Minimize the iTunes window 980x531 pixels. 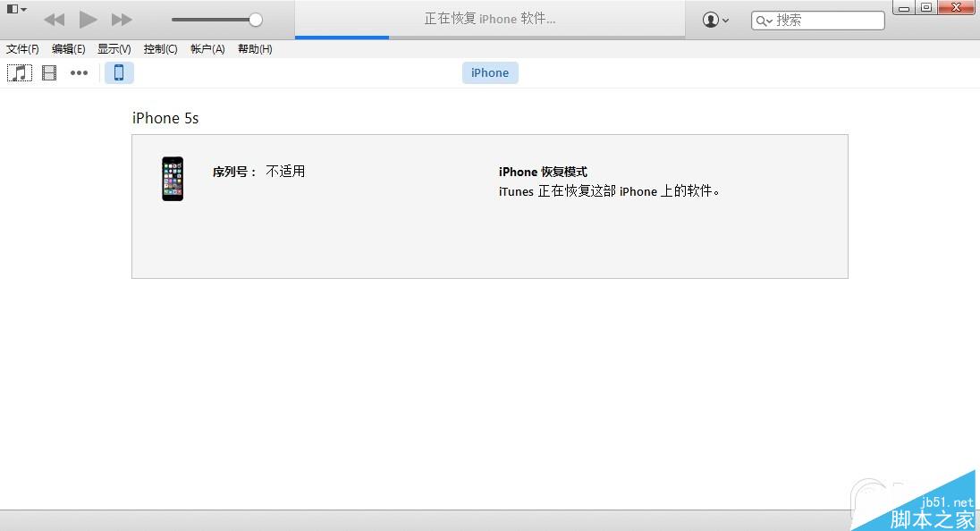coord(904,7)
